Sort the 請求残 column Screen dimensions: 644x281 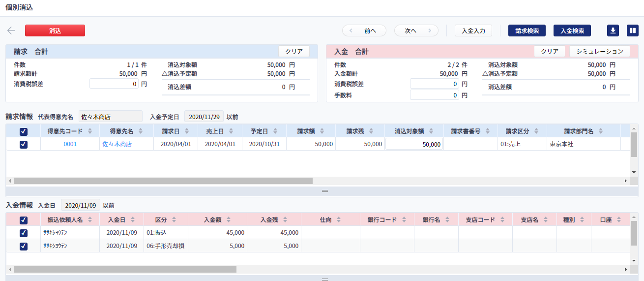(372, 131)
